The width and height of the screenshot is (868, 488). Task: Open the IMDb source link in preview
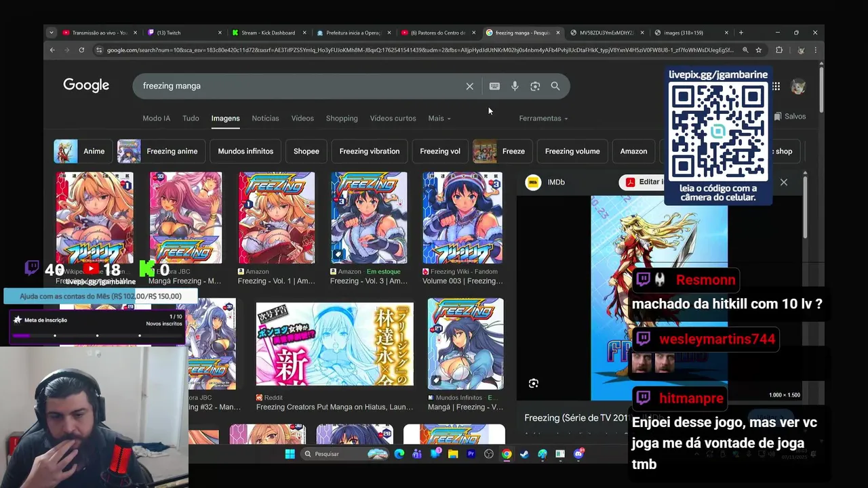(x=546, y=182)
